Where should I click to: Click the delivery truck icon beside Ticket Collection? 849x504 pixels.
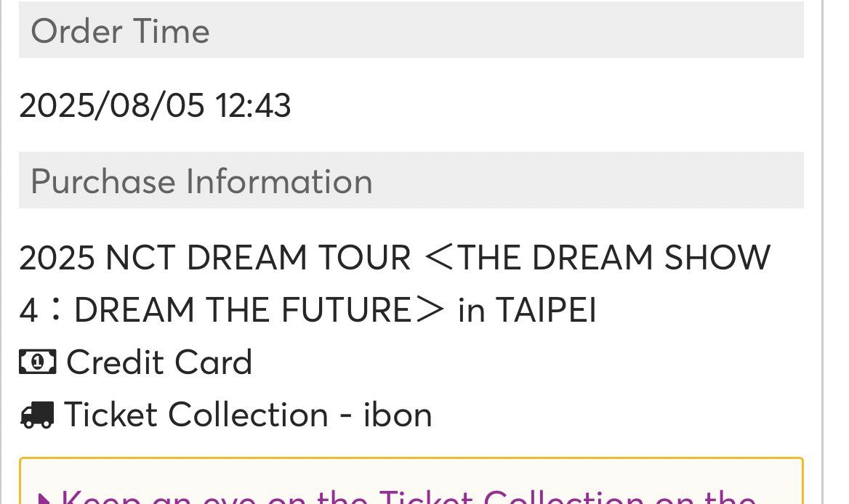coord(38,415)
